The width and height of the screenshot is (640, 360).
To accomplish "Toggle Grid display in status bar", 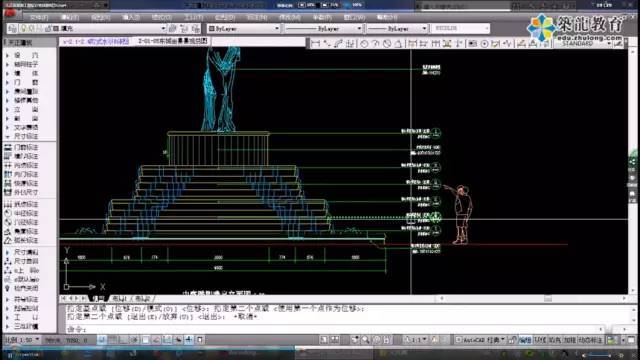I will [113, 340].
